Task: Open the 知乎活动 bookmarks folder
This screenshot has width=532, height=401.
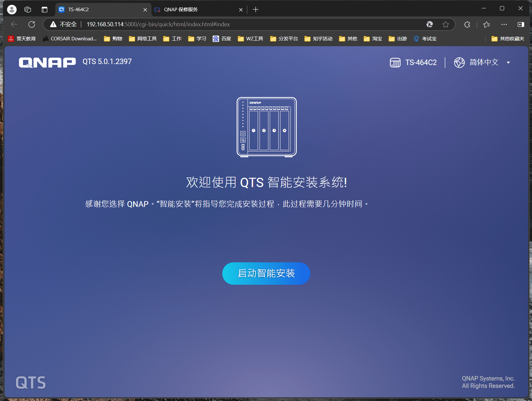Action: (x=318, y=39)
